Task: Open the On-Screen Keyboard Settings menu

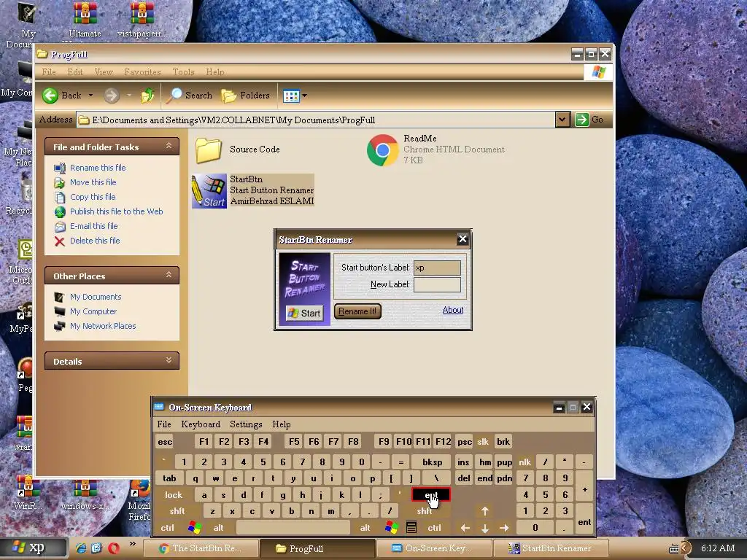Action: pos(246,424)
